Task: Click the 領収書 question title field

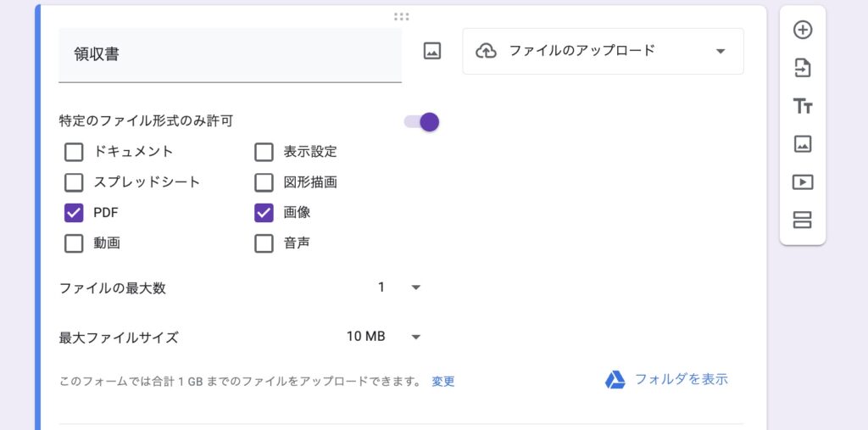Action: 230,55
